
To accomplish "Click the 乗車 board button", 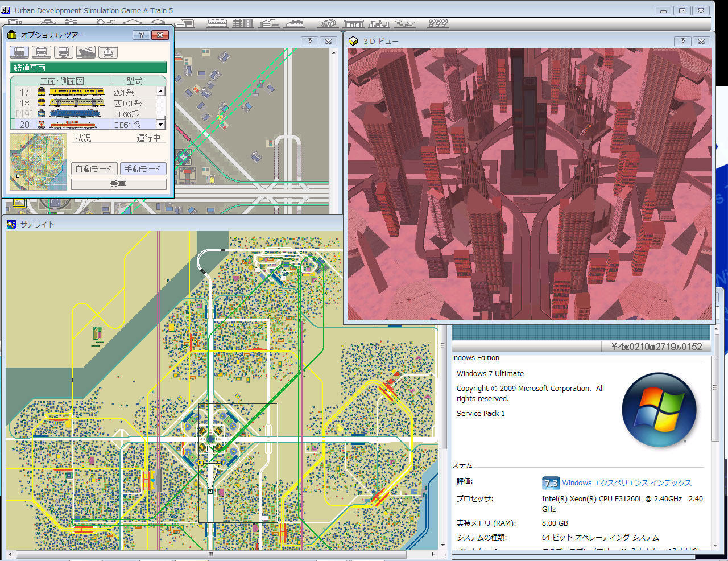I will [118, 184].
